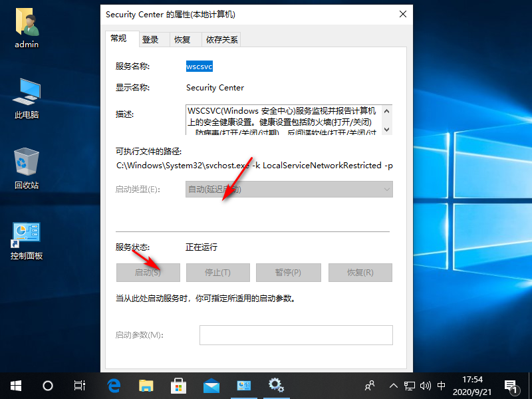Click the 停止(T) button
The width and height of the screenshot is (532, 399).
click(x=217, y=273)
